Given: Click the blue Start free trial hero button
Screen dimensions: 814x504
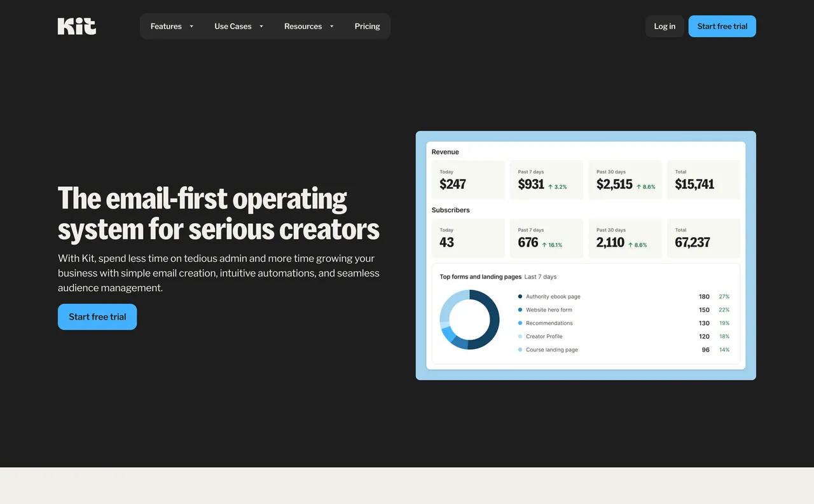Looking at the screenshot, I should pos(97,317).
